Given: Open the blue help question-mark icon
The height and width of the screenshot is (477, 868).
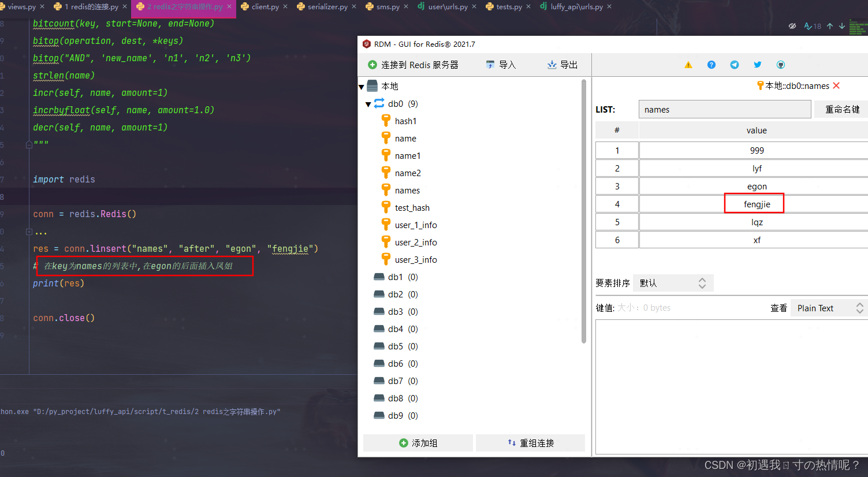Looking at the screenshot, I should (711, 65).
